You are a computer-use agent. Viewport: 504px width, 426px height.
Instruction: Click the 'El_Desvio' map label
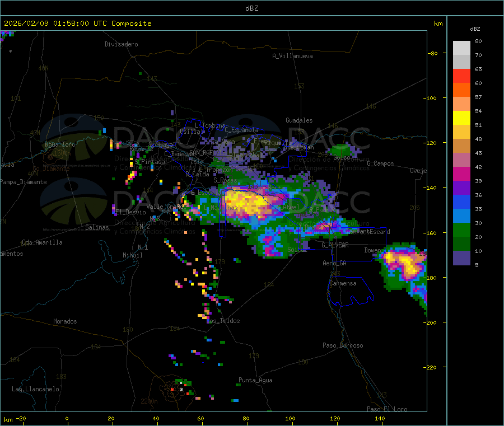(x=131, y=212)
